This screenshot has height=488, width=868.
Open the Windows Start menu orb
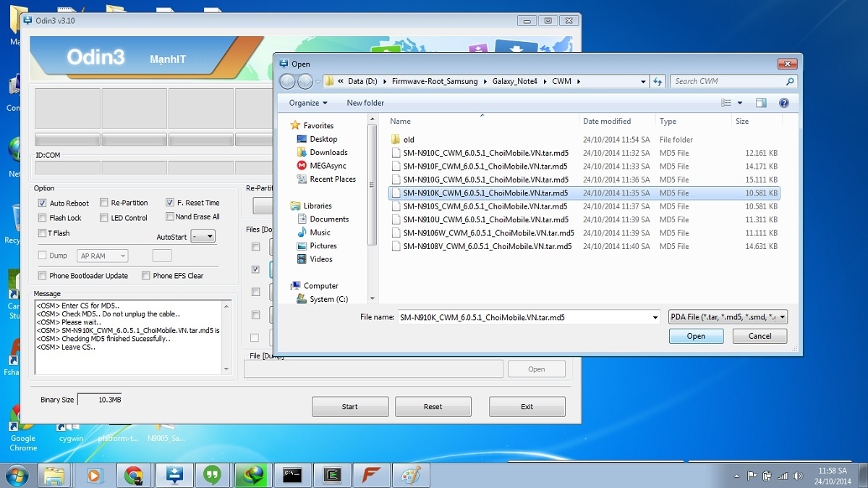point(16,476)
